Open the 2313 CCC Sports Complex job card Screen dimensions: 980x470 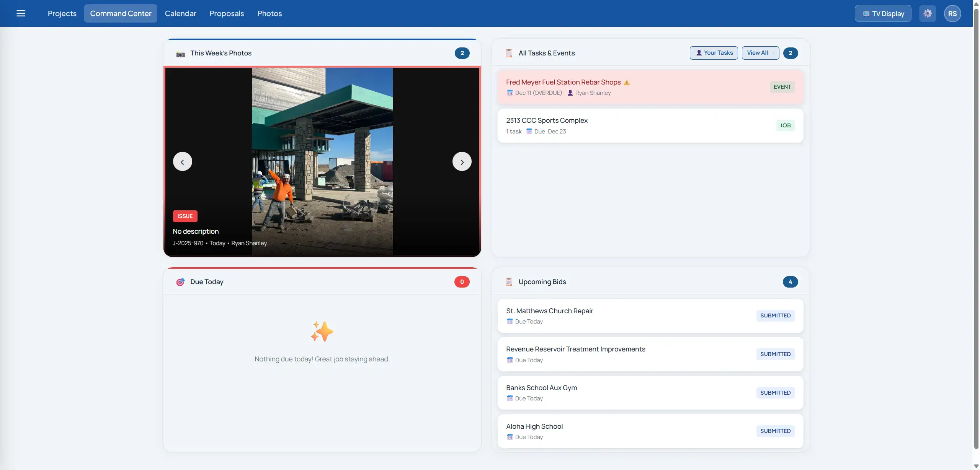tap(650, 125)
